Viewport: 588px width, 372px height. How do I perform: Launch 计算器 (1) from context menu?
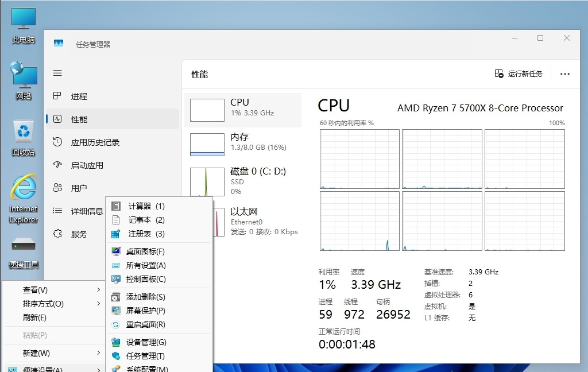pos(160,206)
